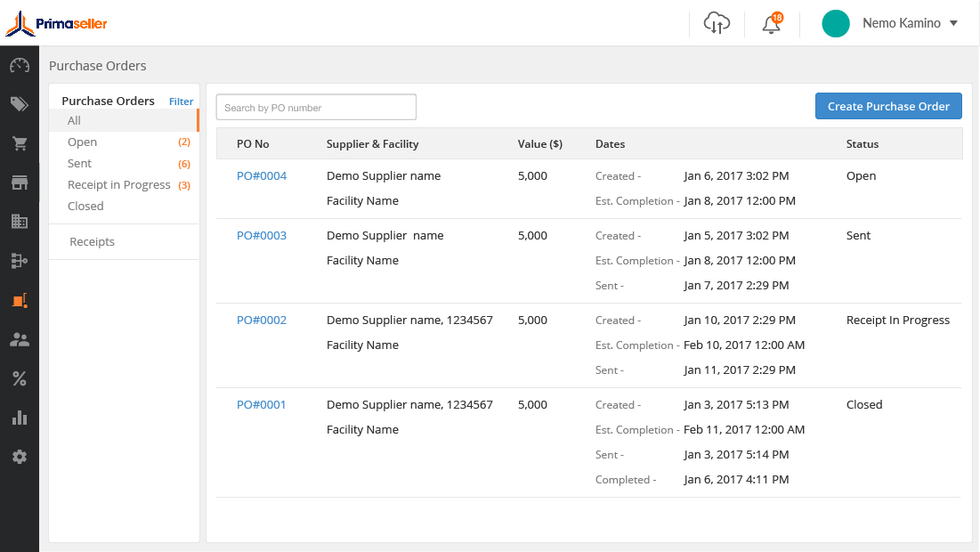Open the notifications bell icon
Image resolution: width=980 pixels, height=552 pixels.
[x=772, y=24]
